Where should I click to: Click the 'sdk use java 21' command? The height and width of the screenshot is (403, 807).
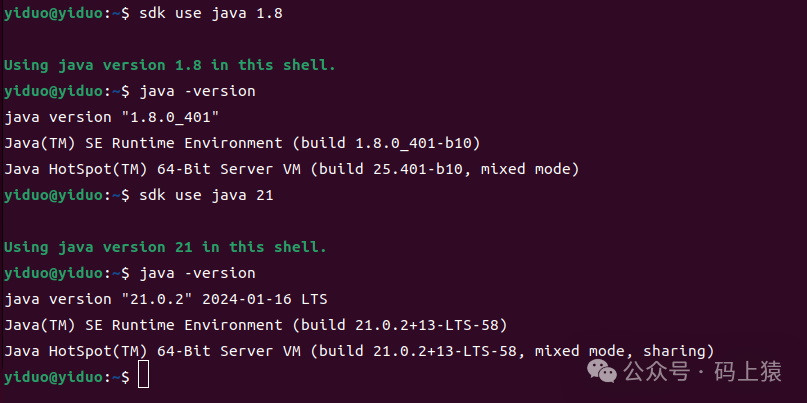pos(206,196)
